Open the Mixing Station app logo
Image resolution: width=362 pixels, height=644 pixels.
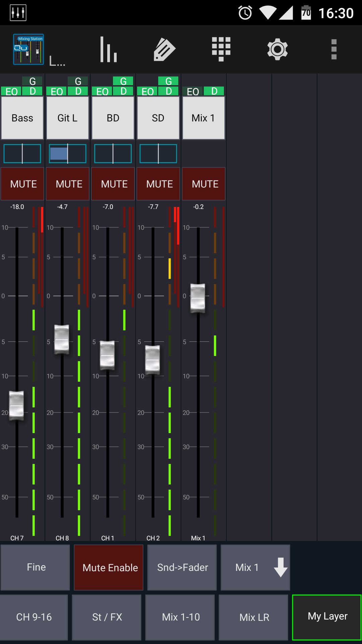click(28, 49)
